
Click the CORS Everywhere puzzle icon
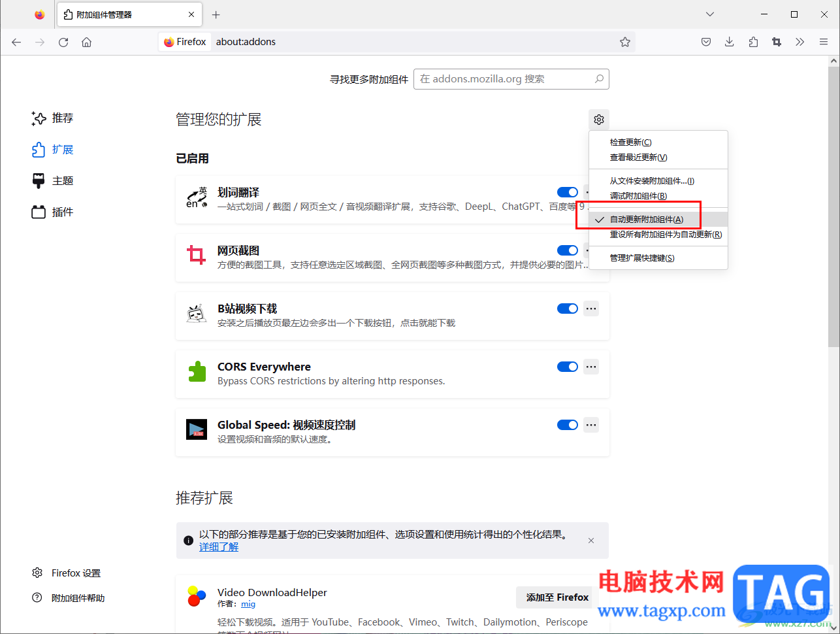[x=197, y=371]
